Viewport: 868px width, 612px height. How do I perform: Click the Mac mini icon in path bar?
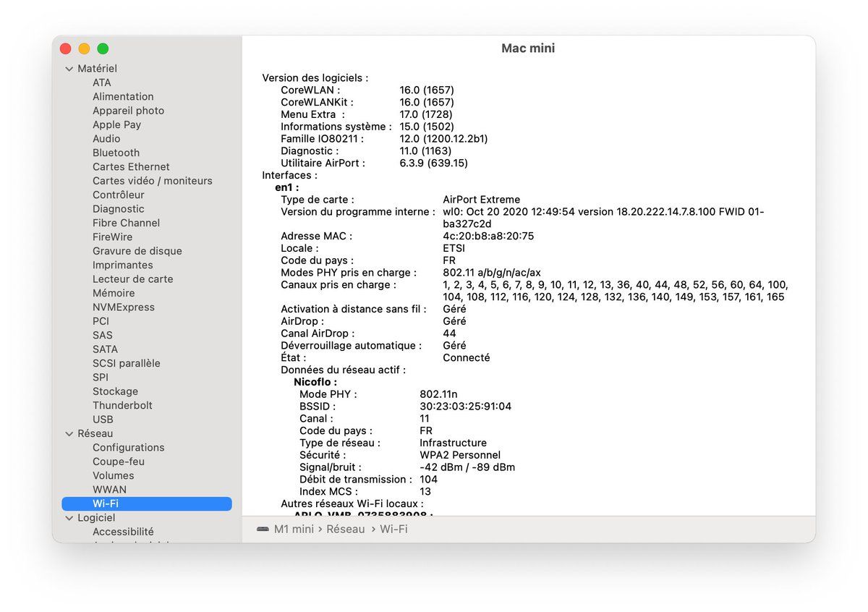coord(263,530)
